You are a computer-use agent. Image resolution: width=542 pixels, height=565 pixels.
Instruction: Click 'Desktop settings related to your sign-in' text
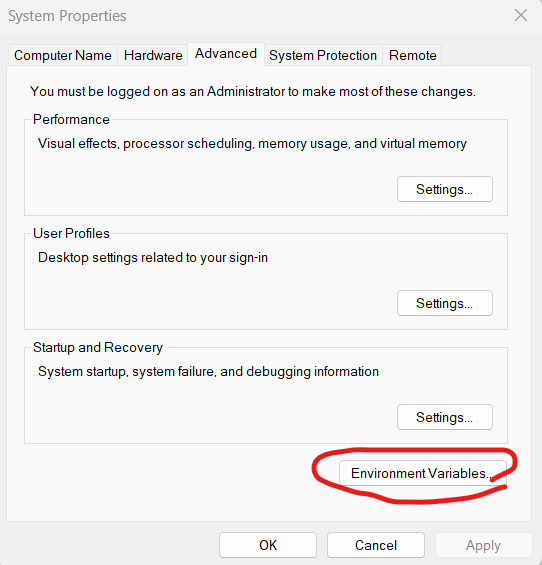(x=153, y=257)
